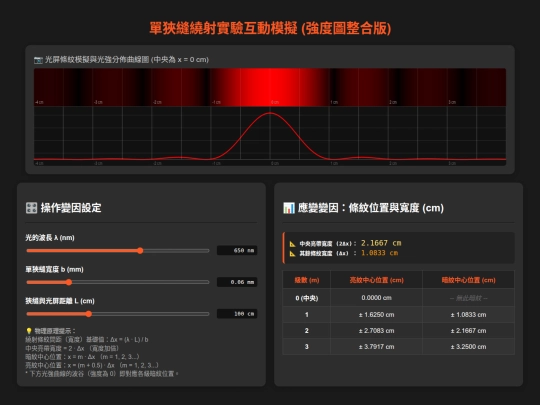This screenshot has width=540, height=405.
Task: Click the central bright band in fringe pattern
Action: click(x=270, y=87)
